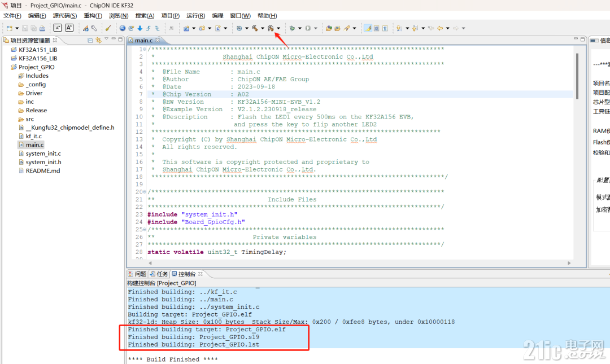Click the flashlight Search toolbar icon

pos(347,28)
